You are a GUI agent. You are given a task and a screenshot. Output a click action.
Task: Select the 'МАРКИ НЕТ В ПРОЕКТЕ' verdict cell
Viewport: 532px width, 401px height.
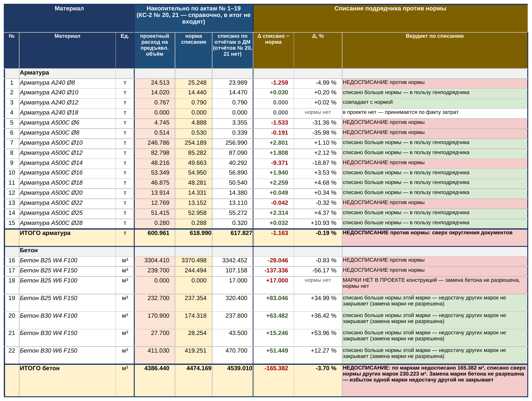(x=435, y=285)
